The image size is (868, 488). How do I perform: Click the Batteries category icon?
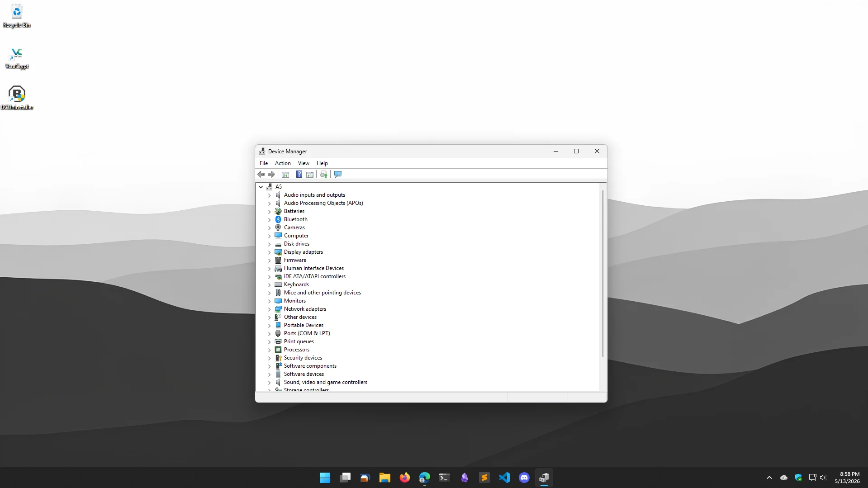278,211
